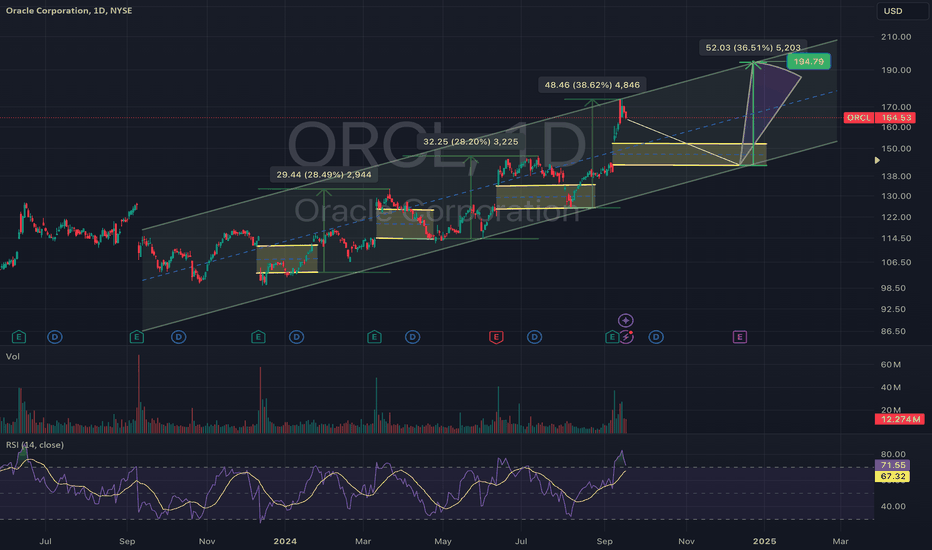The height and width of the screenshot is (550, 932).
Task: Click the purple 71.55 RSI value label
Action: (x=893, y=465)
